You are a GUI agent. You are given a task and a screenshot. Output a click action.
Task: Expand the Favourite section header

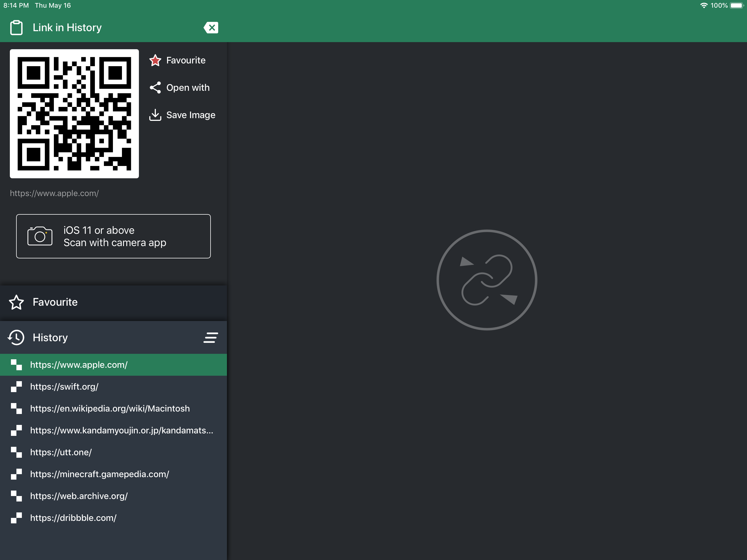tap(113, 302)
